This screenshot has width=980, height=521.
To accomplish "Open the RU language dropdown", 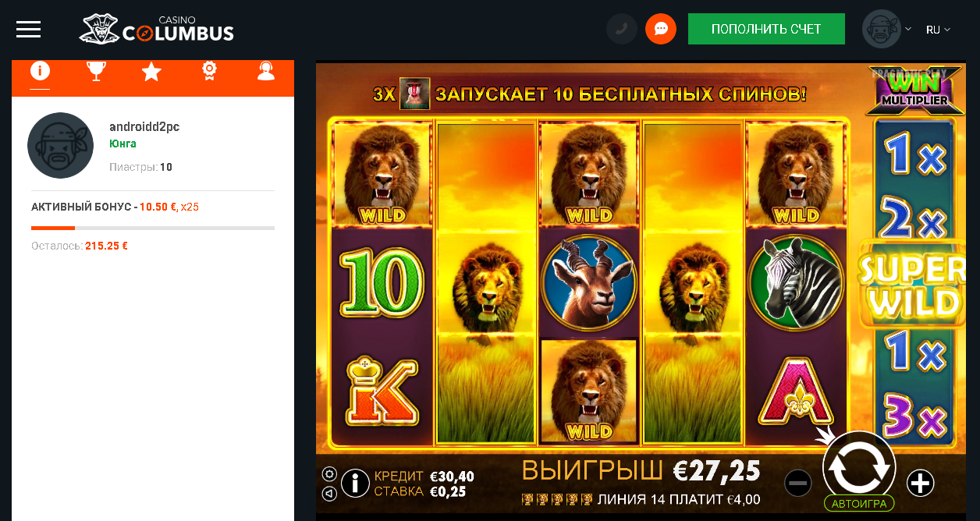I will coord(938,30).
